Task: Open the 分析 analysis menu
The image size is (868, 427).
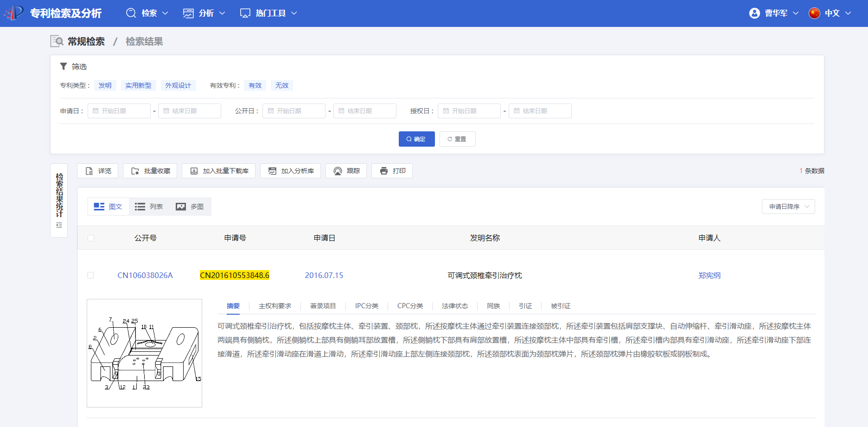Action: (204, 13)
